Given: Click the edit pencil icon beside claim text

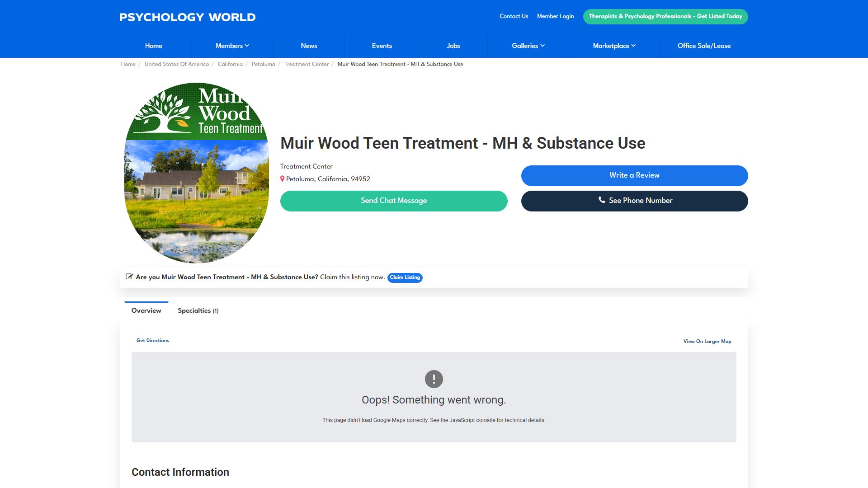Looking at the screenshot, I should (x=129, y=277).
